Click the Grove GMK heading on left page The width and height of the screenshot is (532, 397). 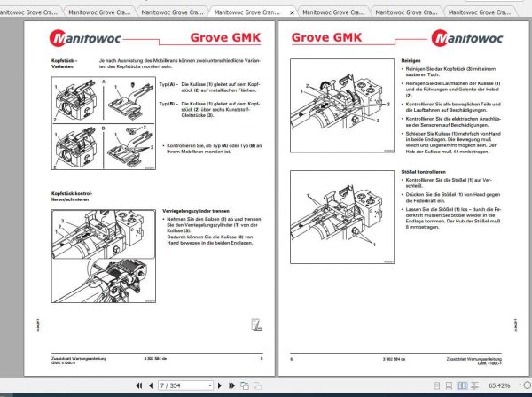(225, 37)
